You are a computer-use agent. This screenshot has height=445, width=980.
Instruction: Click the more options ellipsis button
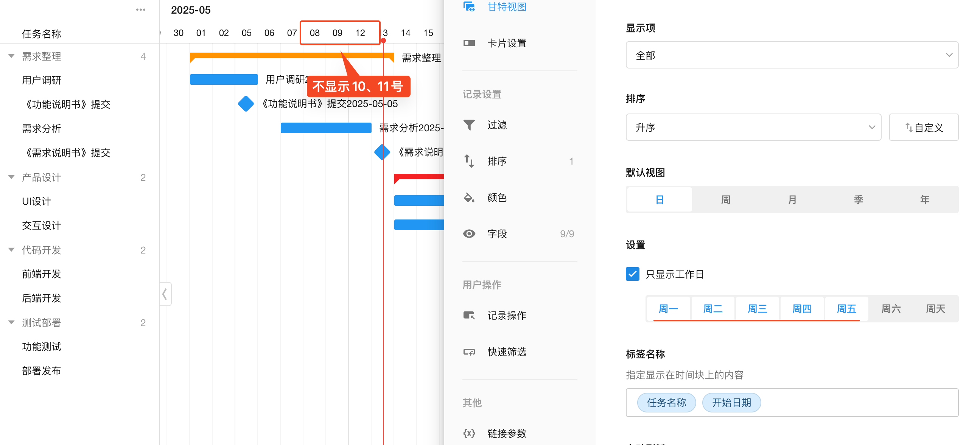click(141, 10)
